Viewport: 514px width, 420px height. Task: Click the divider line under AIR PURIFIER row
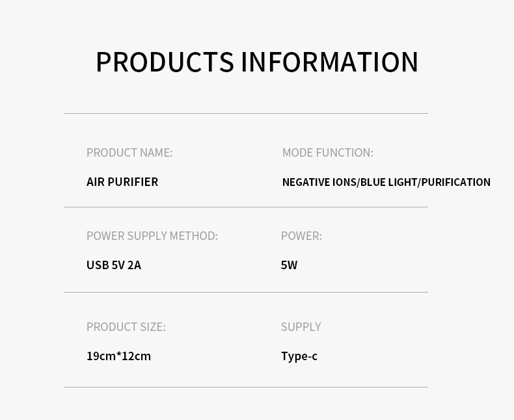click(x=246, y=207)
